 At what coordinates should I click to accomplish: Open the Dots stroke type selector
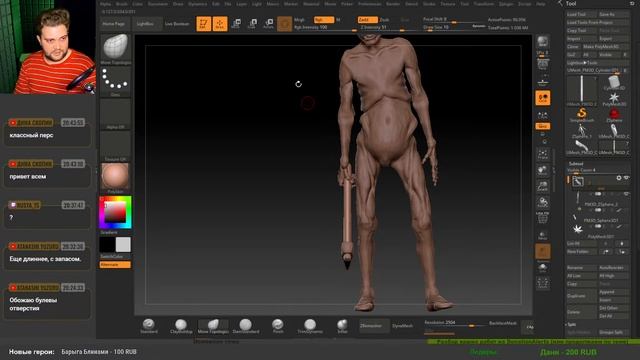(116, 82)
